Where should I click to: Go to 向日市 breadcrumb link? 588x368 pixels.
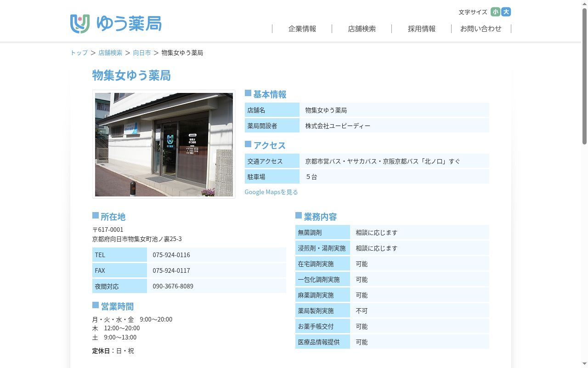[x=142, y=53]
